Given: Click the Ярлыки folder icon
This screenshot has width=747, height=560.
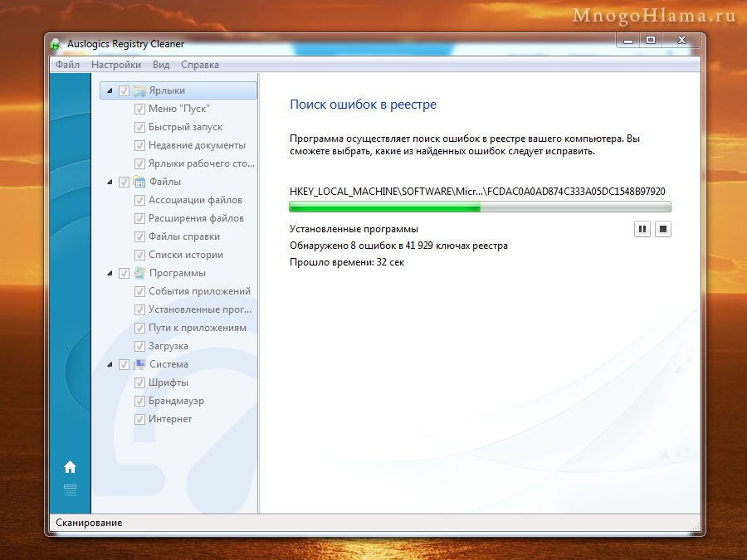Looking at the screenshot, I should [139, 90].
